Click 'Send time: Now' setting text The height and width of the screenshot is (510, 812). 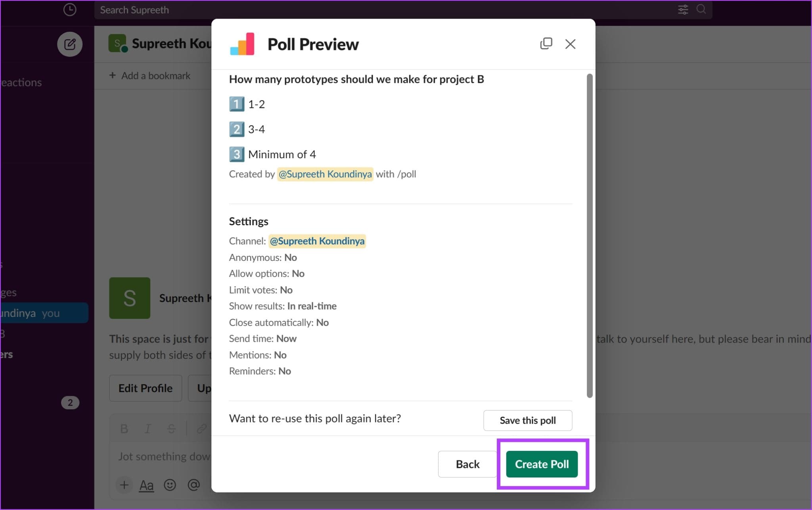(263, 339)
